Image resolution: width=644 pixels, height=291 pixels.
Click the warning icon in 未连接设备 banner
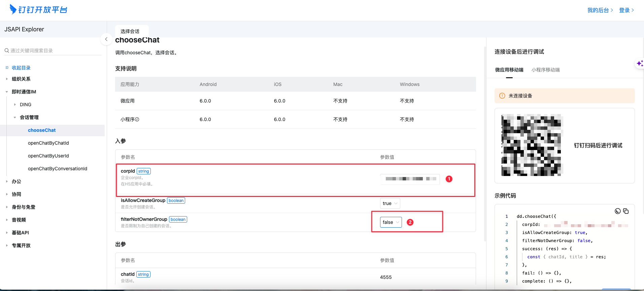(502, 96)
